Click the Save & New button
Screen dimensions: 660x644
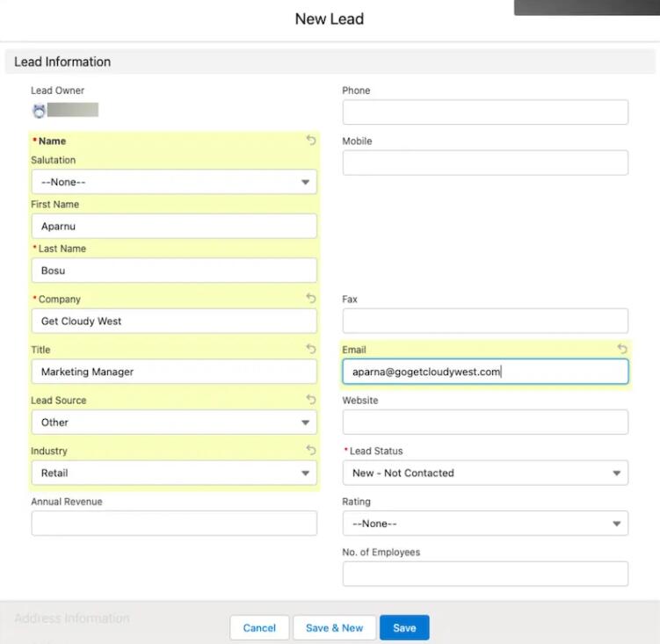[334, 628]
